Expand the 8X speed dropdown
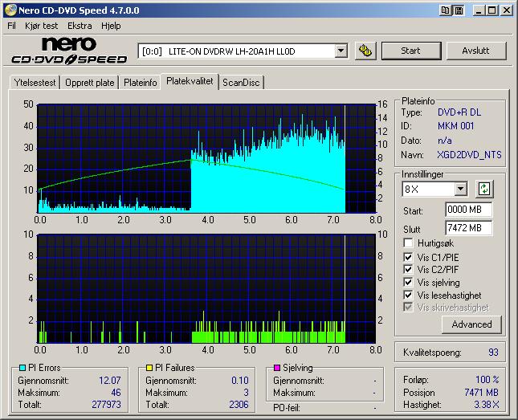The image size is (518, 420). (460, 189)
